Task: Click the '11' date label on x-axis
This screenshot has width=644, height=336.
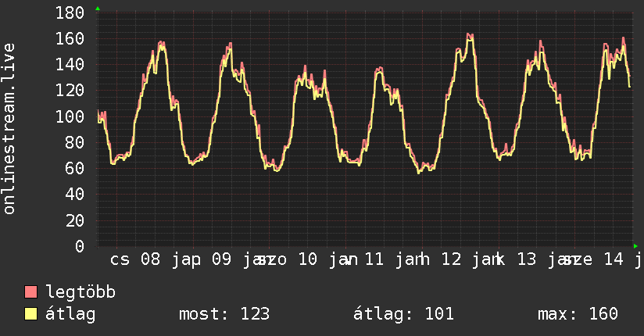Action: click(374, 259)
